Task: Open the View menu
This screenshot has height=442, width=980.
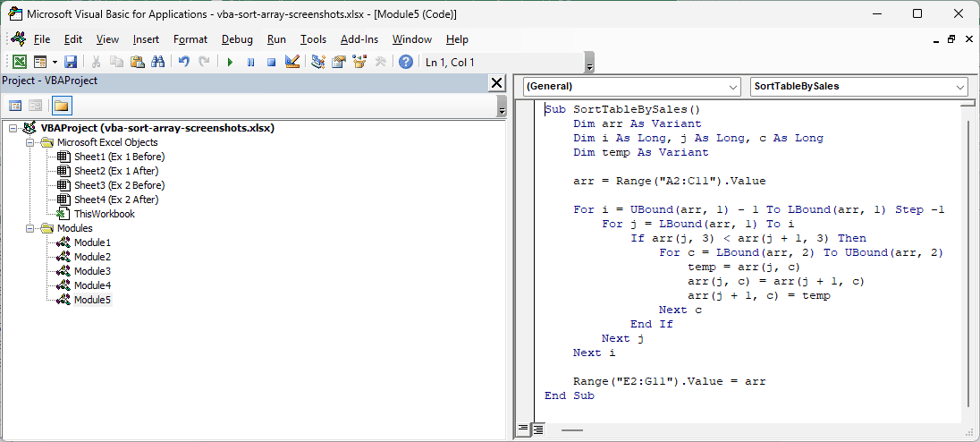Action: [x=107, y=39]
